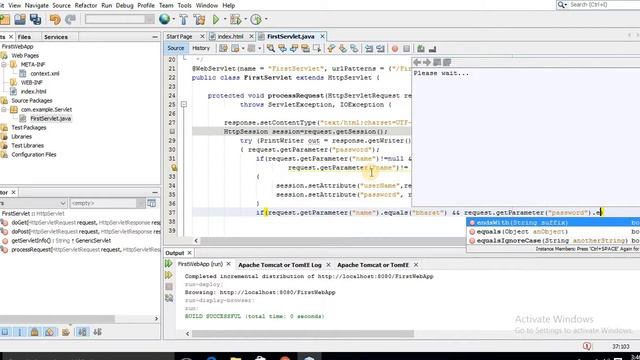640x360 pixels.
Task: Collapse code fold at line 25
Action: click(184, 104)
